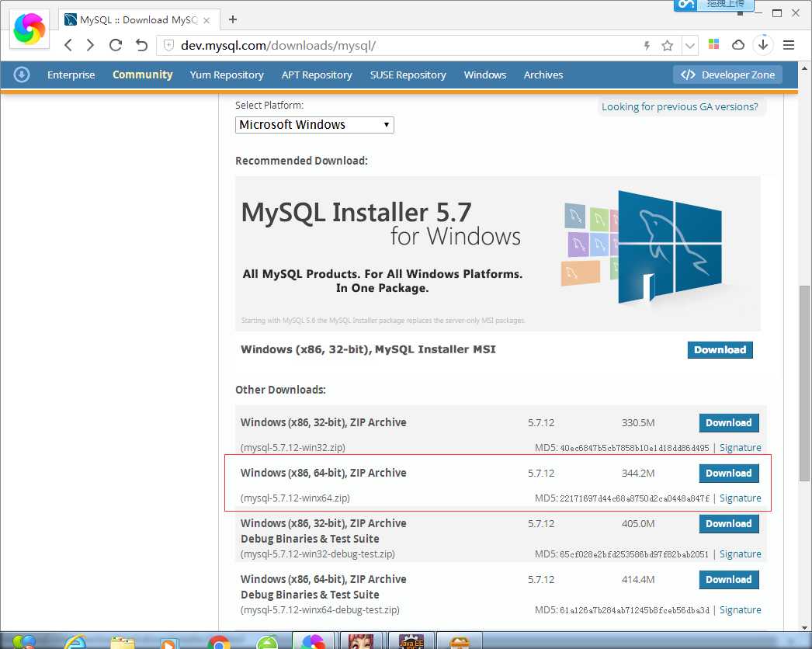
Task: Click the lightning speed mode icon
Action: pos(647,46)
